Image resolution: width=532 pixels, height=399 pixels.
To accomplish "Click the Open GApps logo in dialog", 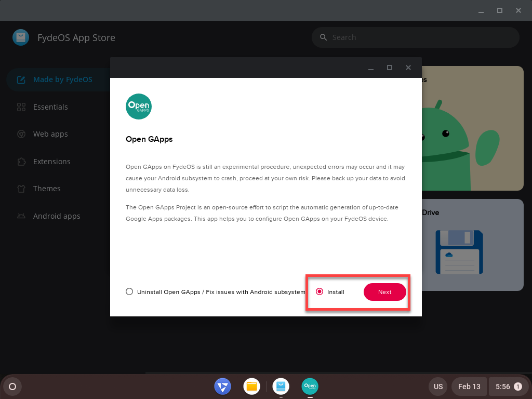I will coord(138,107).
